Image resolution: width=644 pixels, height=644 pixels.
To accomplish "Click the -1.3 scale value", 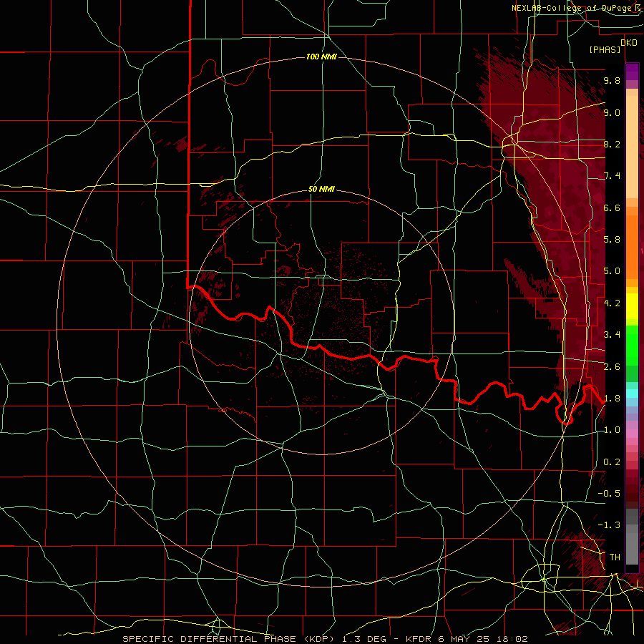I will pyautogui.click(x=609, y=525).
